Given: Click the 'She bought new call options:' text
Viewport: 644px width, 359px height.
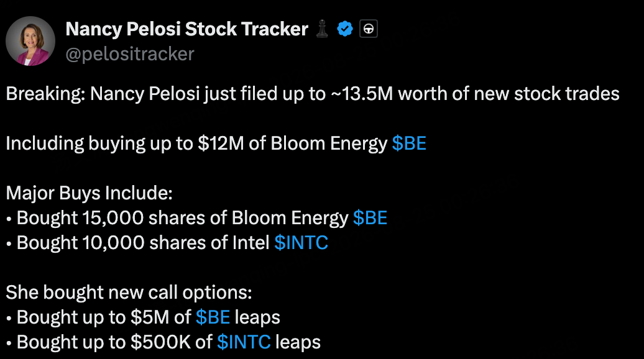Looking at the screenshot, I should 129,293.
